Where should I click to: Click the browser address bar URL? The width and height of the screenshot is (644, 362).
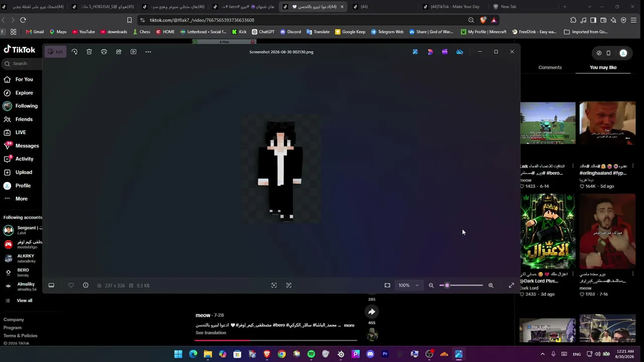[202, 20]
